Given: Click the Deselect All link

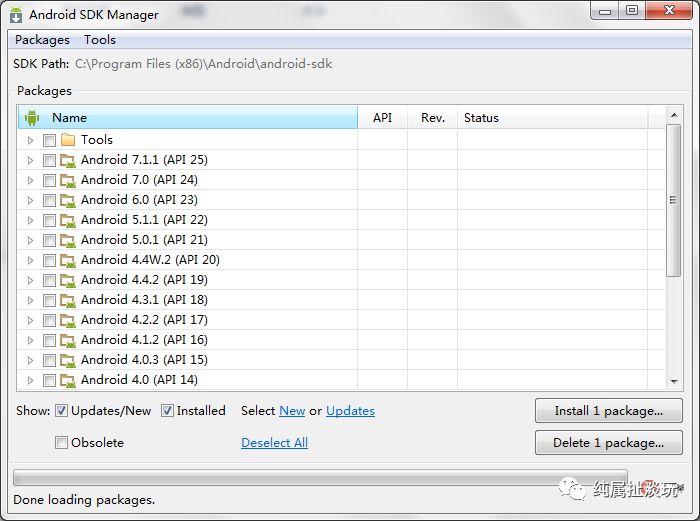Looking at the screenshot, I should click(275, 443).
